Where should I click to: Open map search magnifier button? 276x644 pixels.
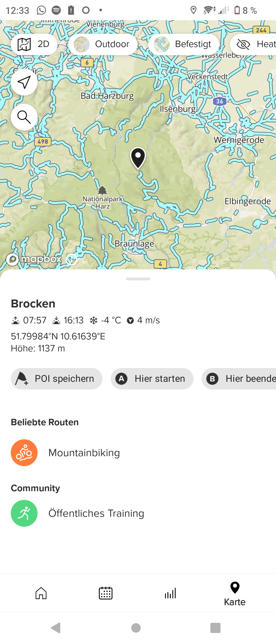(24, 117)
